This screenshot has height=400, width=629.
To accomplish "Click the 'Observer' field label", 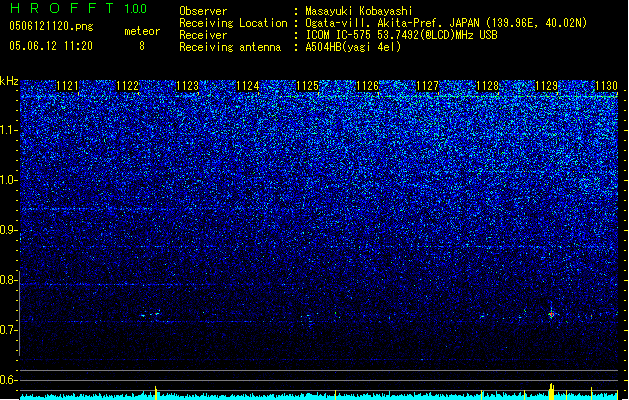I will [x=203, y=11].
